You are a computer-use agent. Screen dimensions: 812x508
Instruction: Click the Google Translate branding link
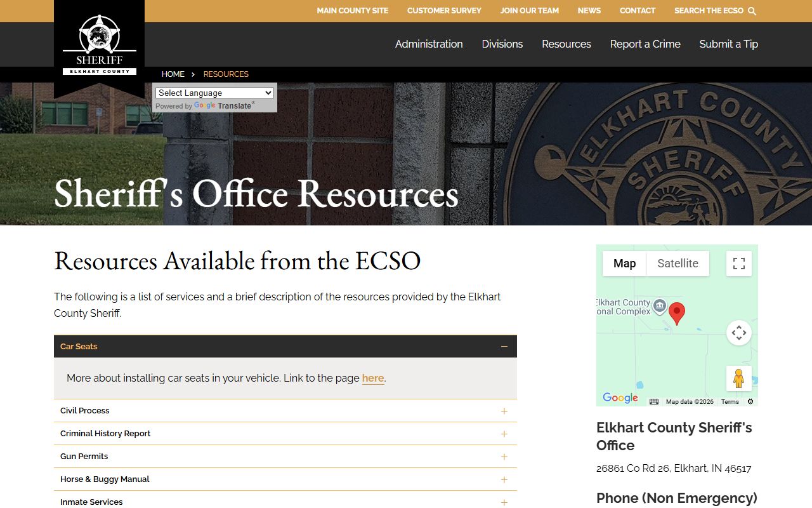point(223,106)
